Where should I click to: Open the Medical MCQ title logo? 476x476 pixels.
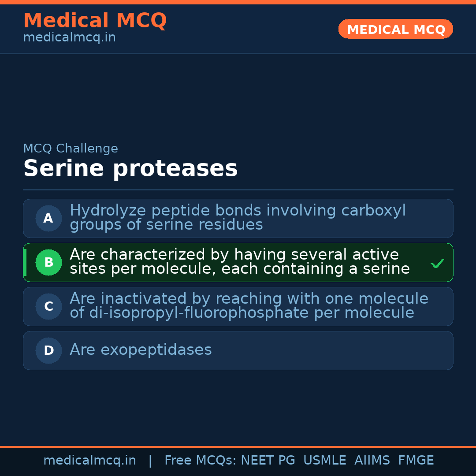tap(95, 20)
